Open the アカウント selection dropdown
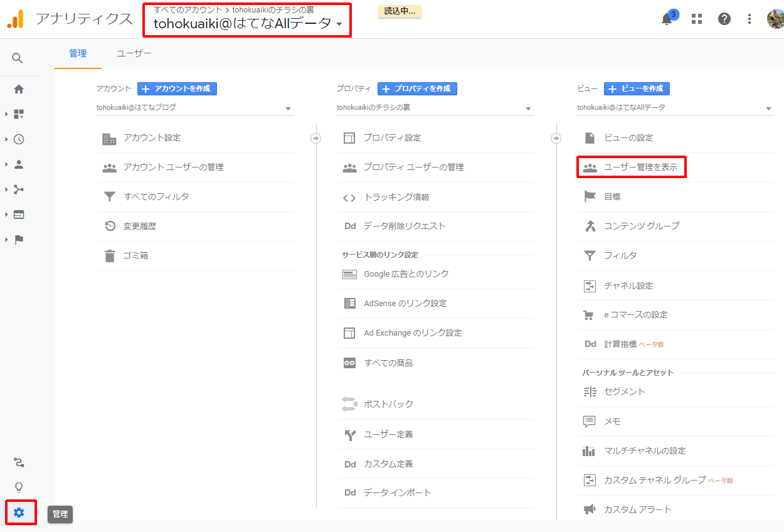Viewport: 784px width, 532px height. pyautogui.click(x=195, y=108)
